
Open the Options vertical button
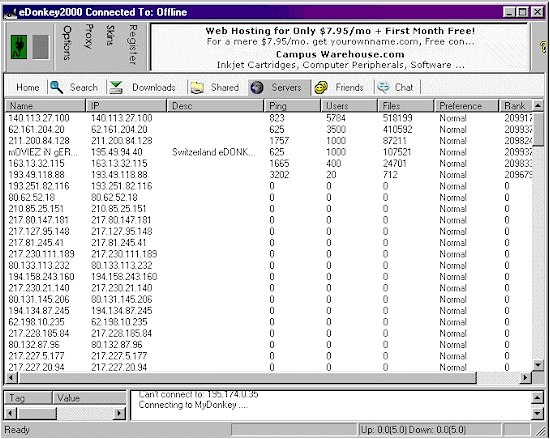pyautogui.click(x=67, y=43)
